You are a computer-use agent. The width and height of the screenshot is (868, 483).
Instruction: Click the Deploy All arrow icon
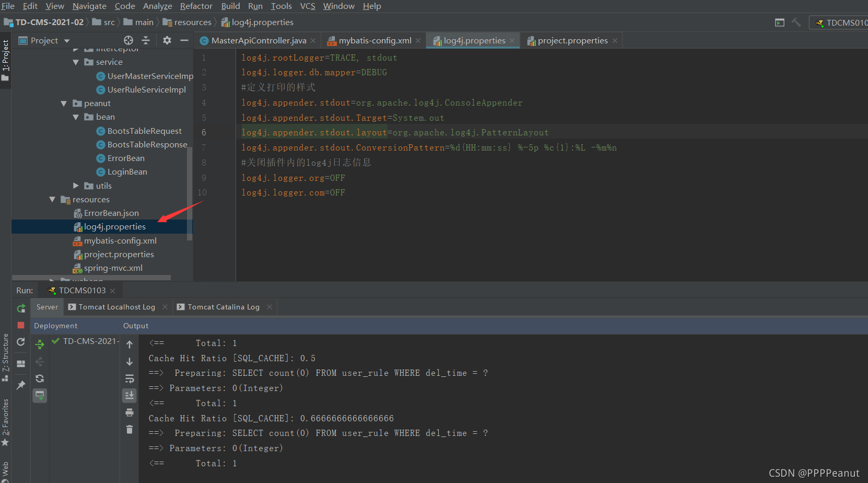40,344
